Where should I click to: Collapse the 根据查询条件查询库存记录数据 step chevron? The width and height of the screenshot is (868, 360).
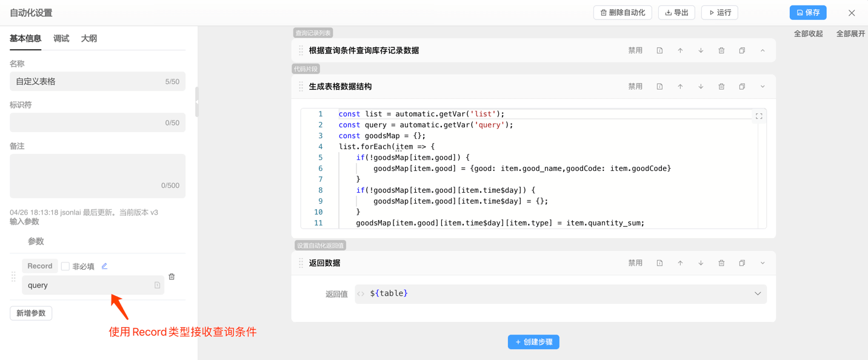(763, 51)
